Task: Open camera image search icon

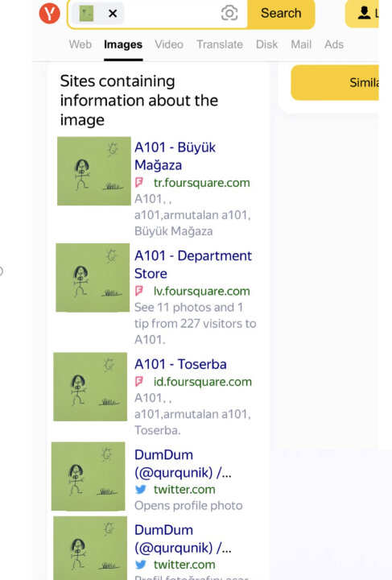Action: [229, 14]
